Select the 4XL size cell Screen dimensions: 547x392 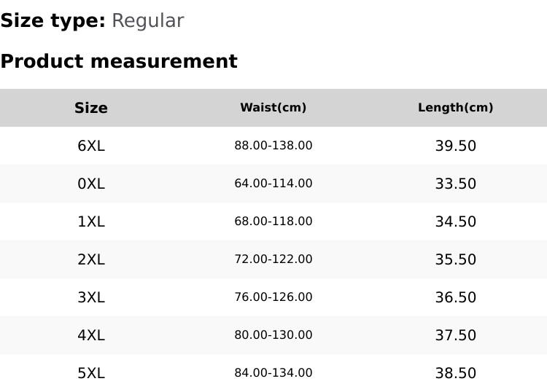[x=91, y=335]
